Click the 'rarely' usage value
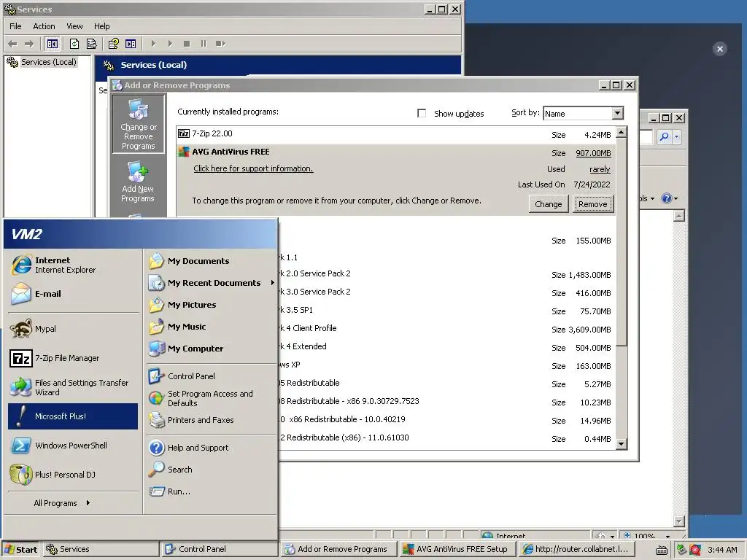Viewport: 747px width, 560px height. (600, 169)
